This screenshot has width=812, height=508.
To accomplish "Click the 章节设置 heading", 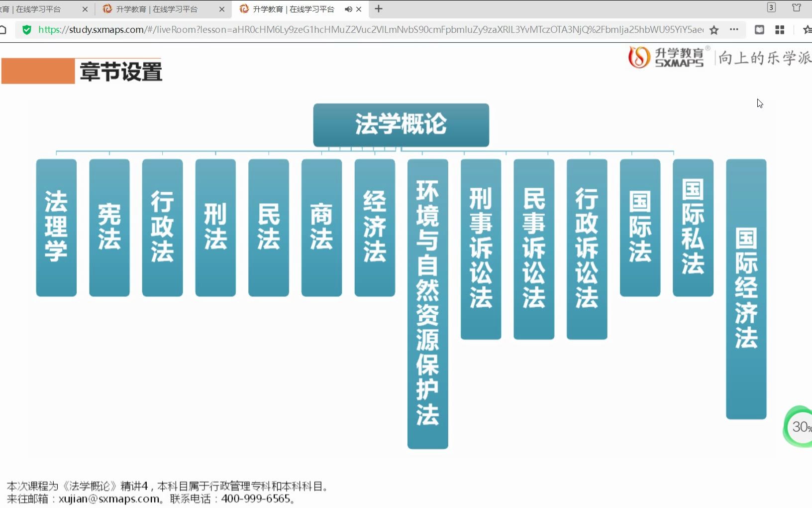I will 121,71.
